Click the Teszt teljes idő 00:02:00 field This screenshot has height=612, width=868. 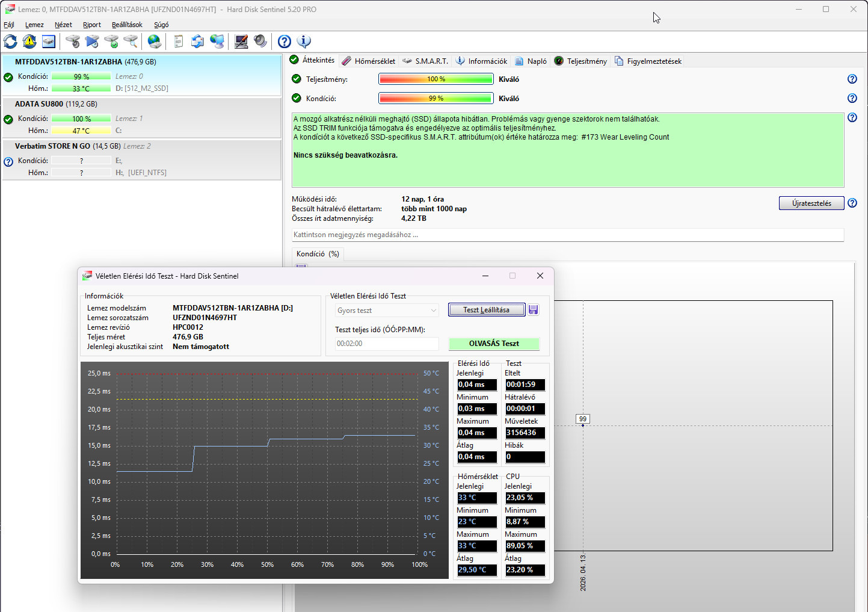(387, 344)
